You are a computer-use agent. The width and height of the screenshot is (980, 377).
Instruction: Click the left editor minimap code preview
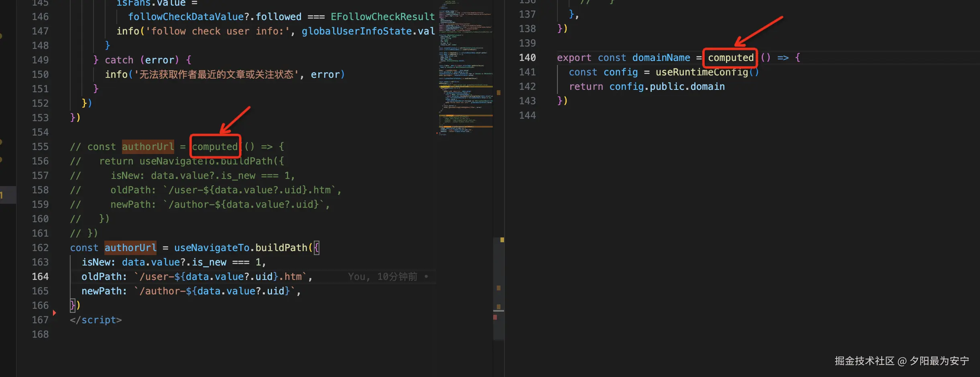tap(466, 68)
